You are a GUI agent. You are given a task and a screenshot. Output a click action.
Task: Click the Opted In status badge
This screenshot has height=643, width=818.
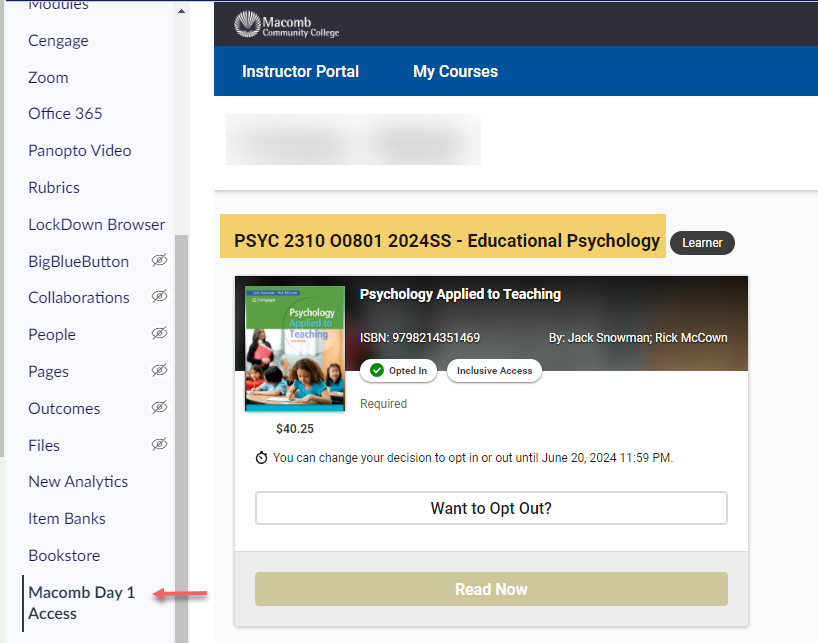click(399, 371)
